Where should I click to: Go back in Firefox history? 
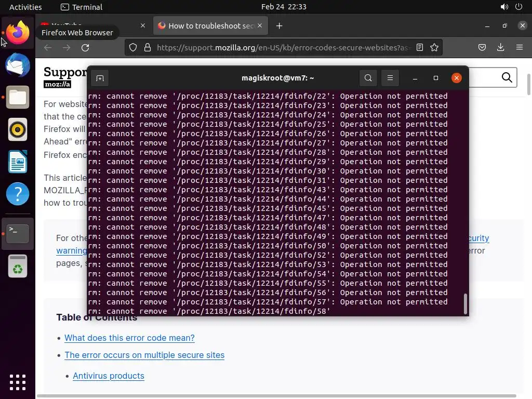pyautogui.click(x=48, y=47)
